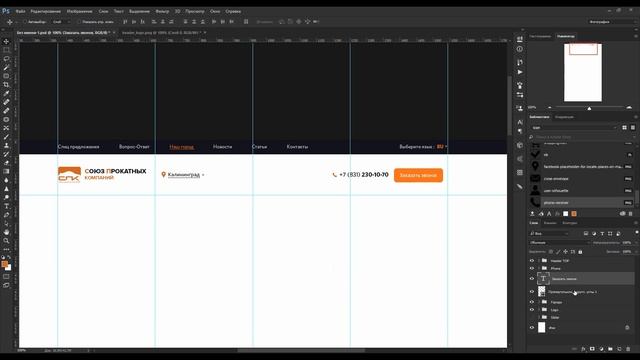The height and width of the screenshot is (360, 640).
Task: Select the Hand tool
Action: click(6, 232)
